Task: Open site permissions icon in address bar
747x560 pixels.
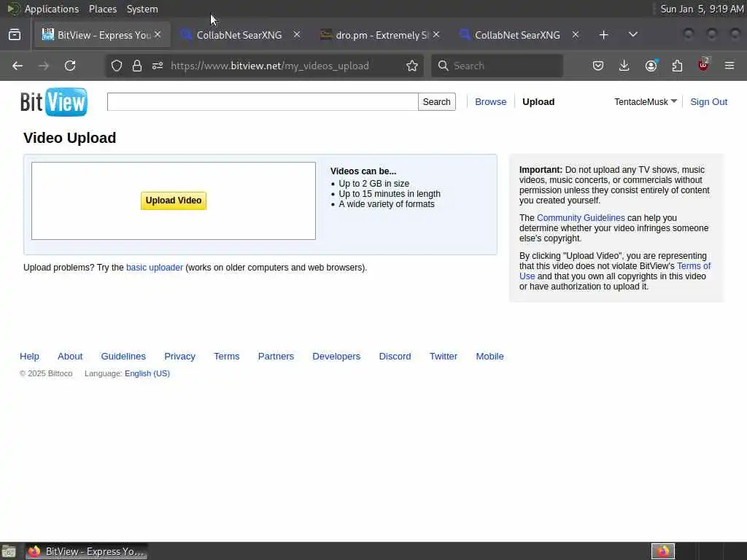Action: point(158,66)
